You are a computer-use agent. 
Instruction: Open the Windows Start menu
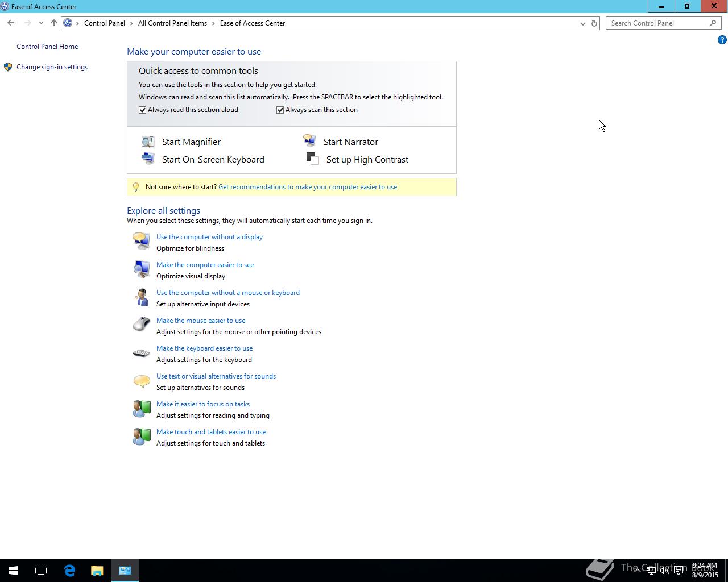coord(14,570)
